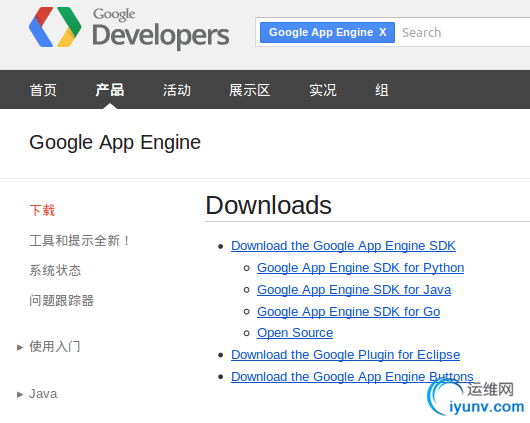Open Download the Google Plugin for Eclipse link
Screen dimensions: 530x423
tap(345, 355)
